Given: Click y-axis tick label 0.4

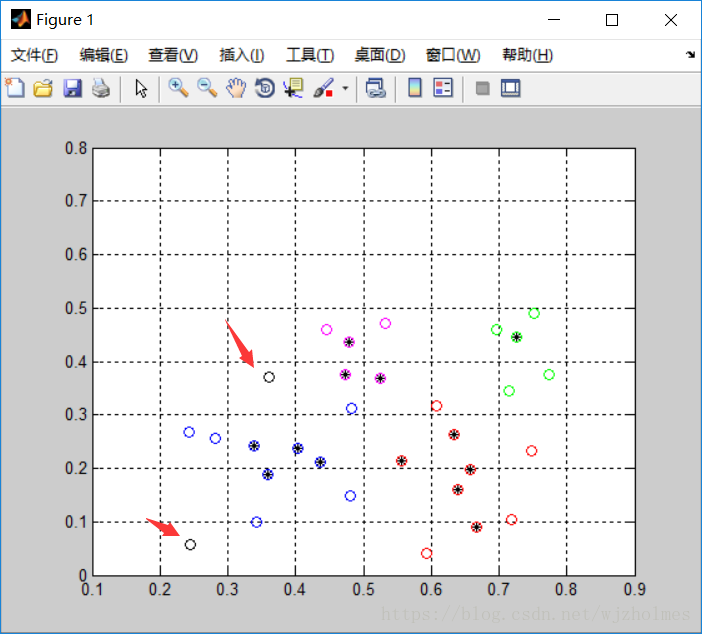Looking at the screenshot, I should tap(76, 362).
